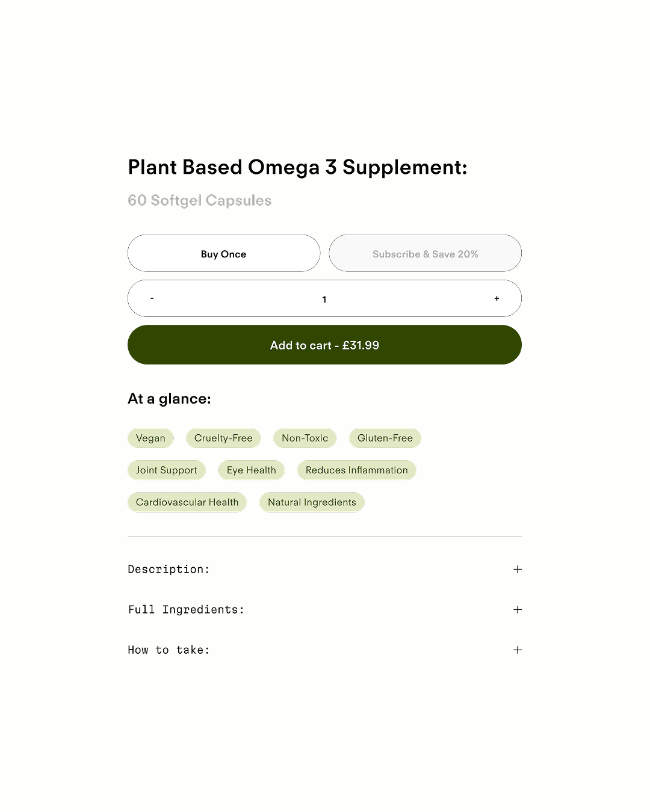This screenshot has width=650, height=812.
Task: Select the Joint Support tag
Action: [x=167, y=470]
